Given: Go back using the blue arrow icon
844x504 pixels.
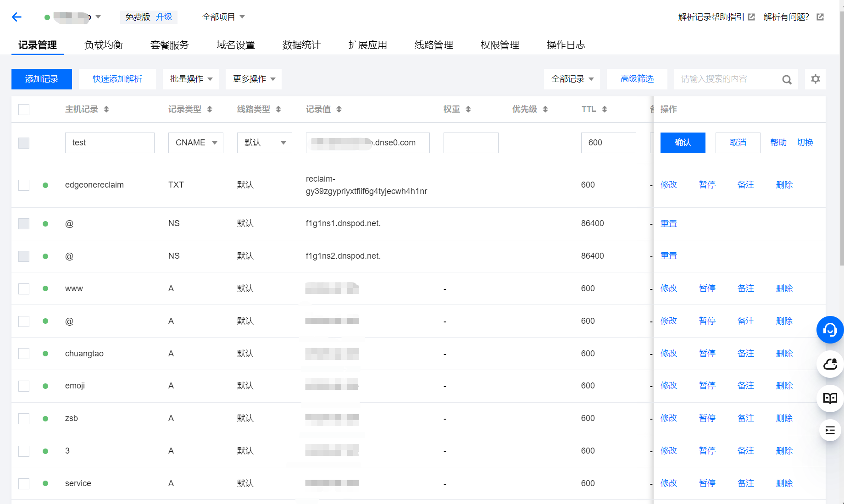Looking at the screenshot, I should coord(17,17).
